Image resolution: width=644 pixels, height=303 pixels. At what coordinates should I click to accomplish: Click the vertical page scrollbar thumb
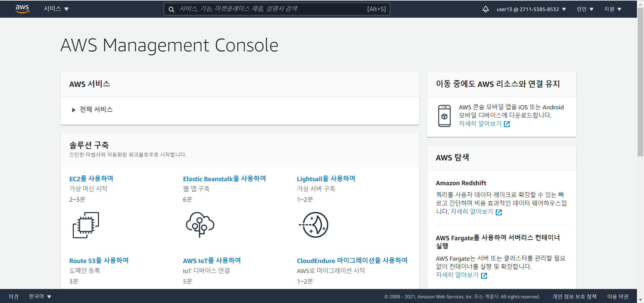click(640, 82)
